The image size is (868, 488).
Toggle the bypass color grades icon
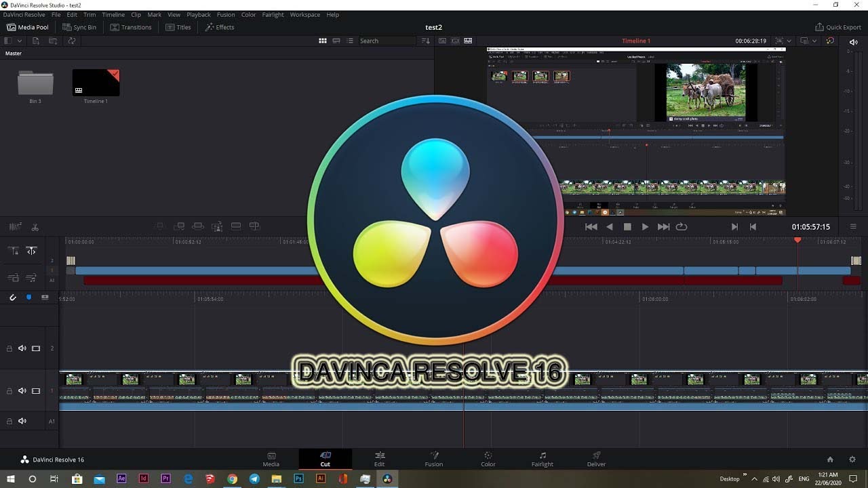click(830, 41)
